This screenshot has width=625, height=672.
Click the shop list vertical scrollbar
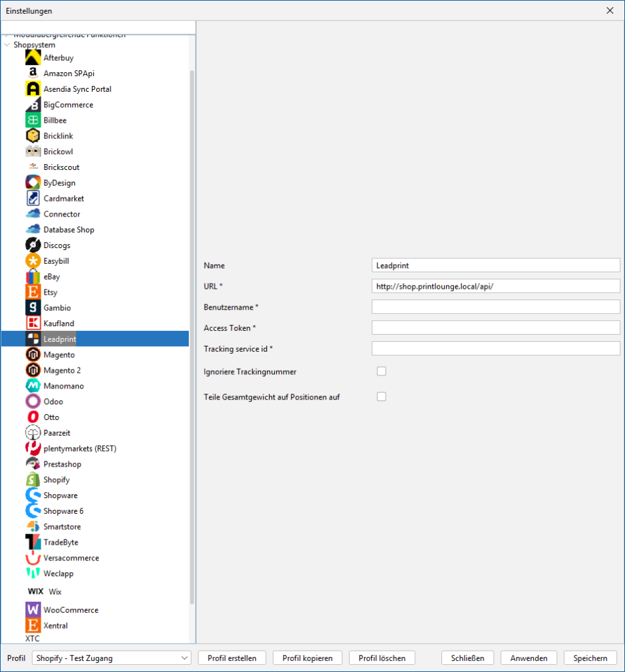(192, 328)
